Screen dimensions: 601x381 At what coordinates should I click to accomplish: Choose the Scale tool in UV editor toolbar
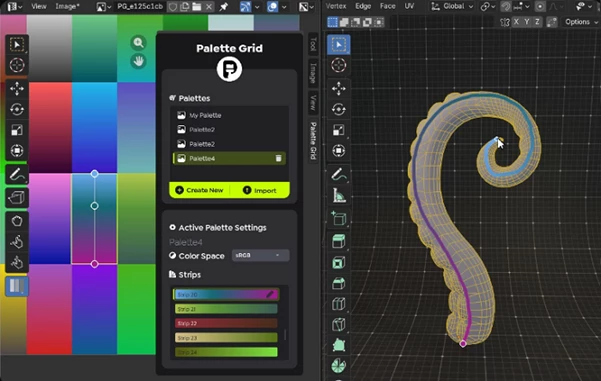pos(17,130)
